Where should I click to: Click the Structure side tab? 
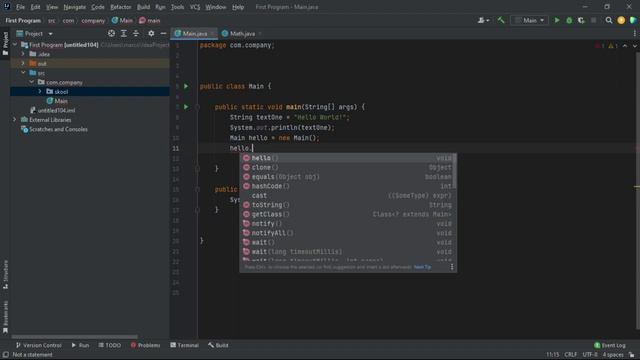point(5,274)
